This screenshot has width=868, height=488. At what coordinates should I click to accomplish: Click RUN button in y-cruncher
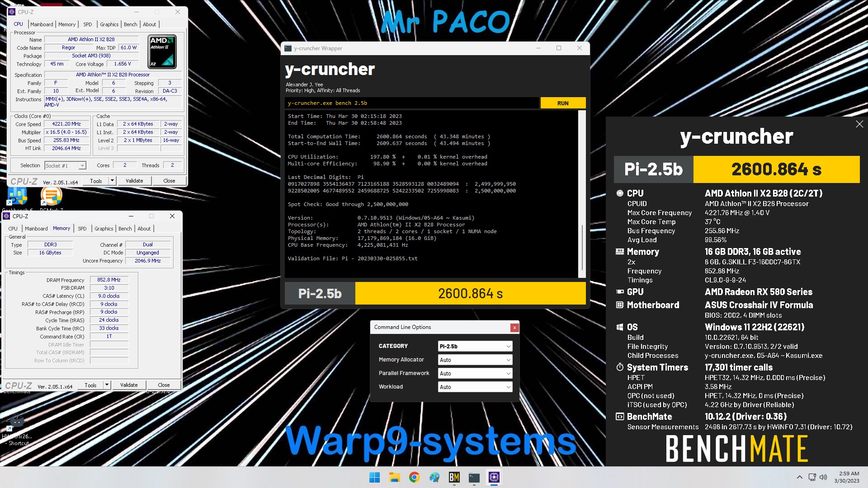(563, 103)
